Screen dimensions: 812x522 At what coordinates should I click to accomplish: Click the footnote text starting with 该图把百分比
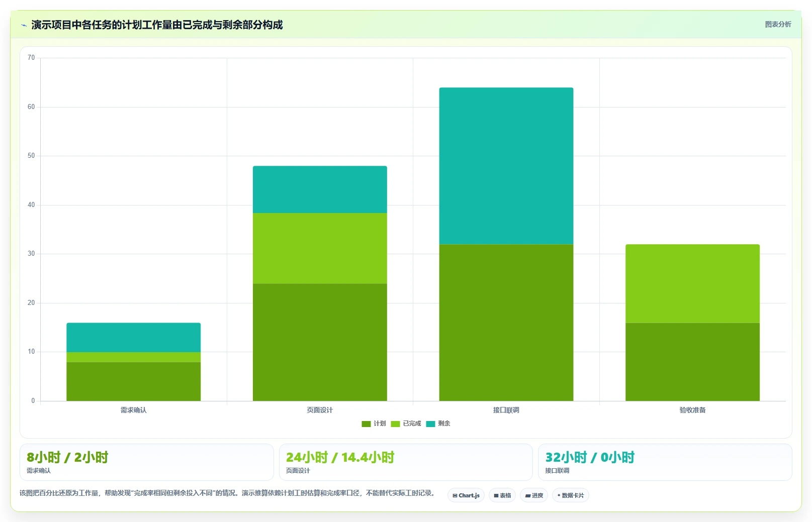tap(227, 493)
